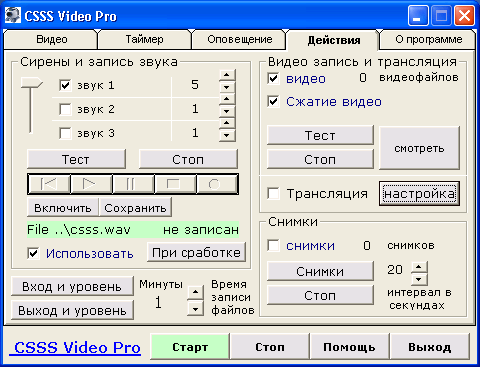Click the play icon in audio player
Screen dimensions: 480x367
(x=91, y=184)
